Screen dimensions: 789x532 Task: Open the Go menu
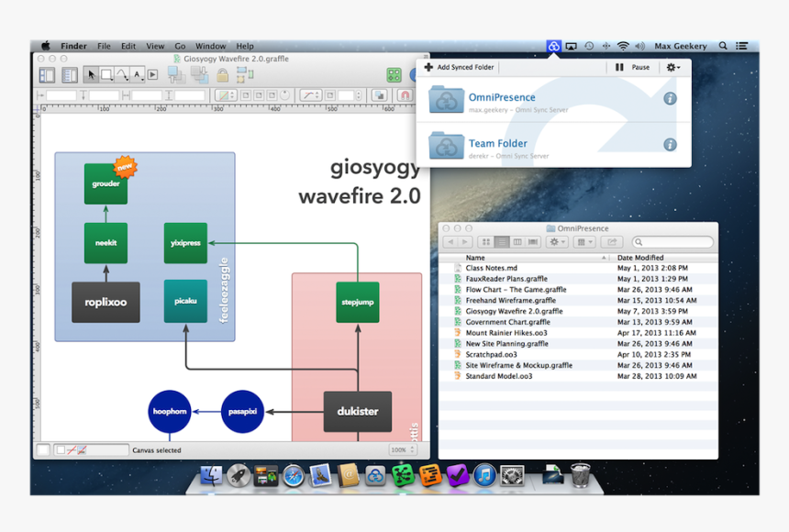coord(180,46)
